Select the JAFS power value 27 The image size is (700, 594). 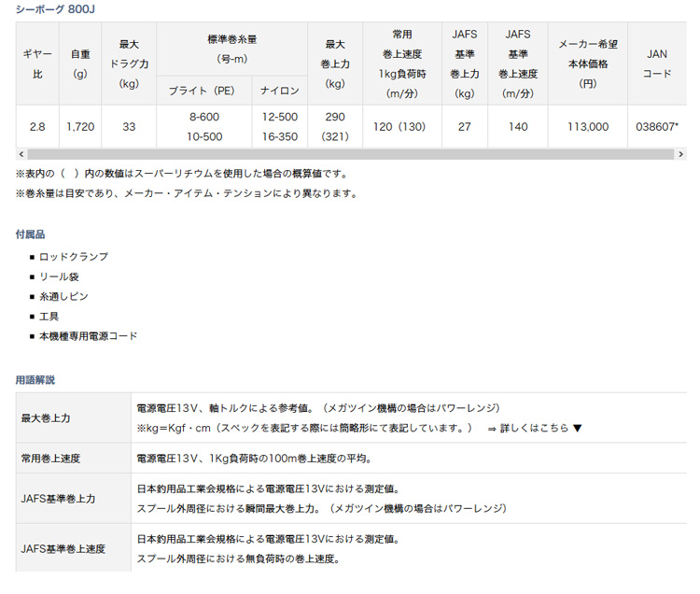click(465, 127)
